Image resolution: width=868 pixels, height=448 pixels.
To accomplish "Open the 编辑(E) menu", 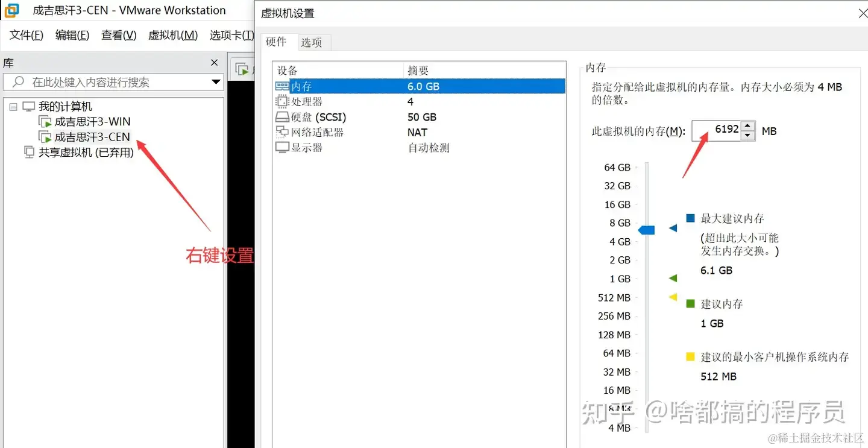I will click(72, 35).
